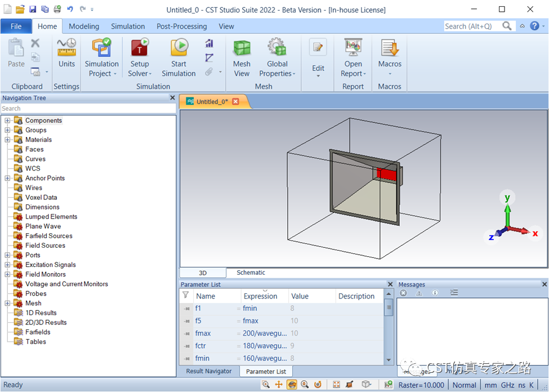Viewport: 549px width, 392px height.
Task: Click the Save All icon in quick access toolbar
Action: (x=45, y=9)
